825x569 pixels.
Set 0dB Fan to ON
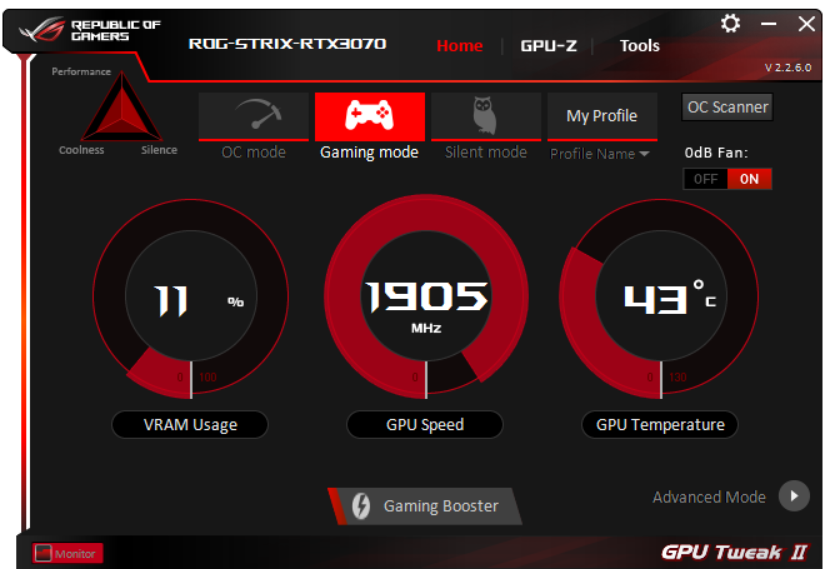[x=749, y=179]
